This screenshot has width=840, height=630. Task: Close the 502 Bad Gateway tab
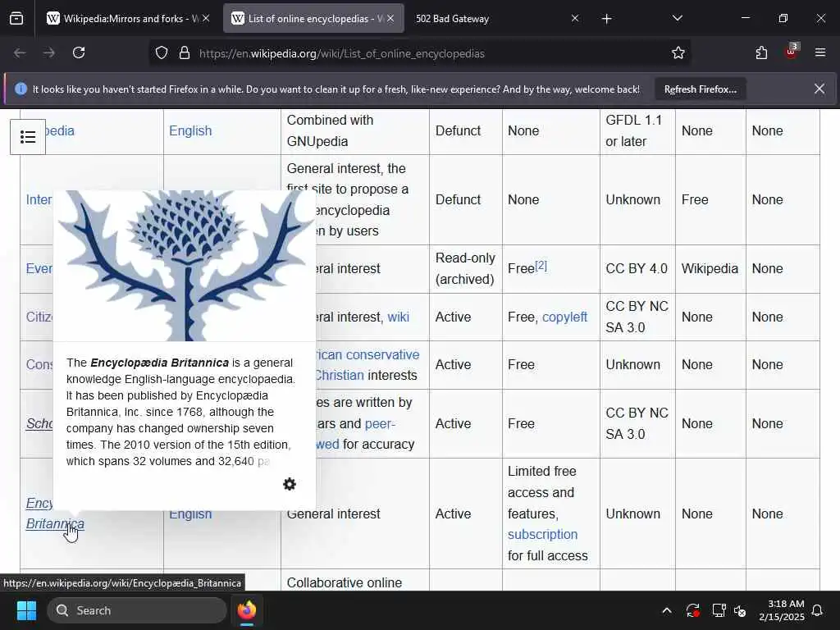pos(575,19)
